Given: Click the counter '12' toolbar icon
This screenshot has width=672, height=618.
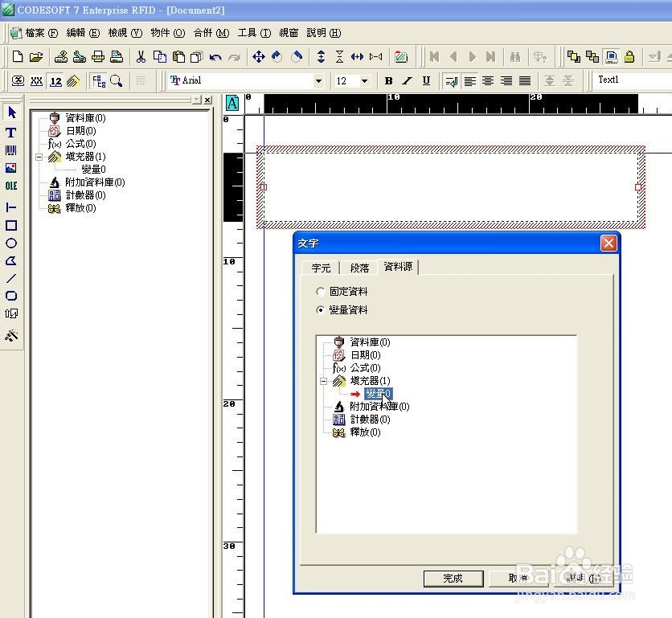Looking at the screenshot, I should point(55,81).
